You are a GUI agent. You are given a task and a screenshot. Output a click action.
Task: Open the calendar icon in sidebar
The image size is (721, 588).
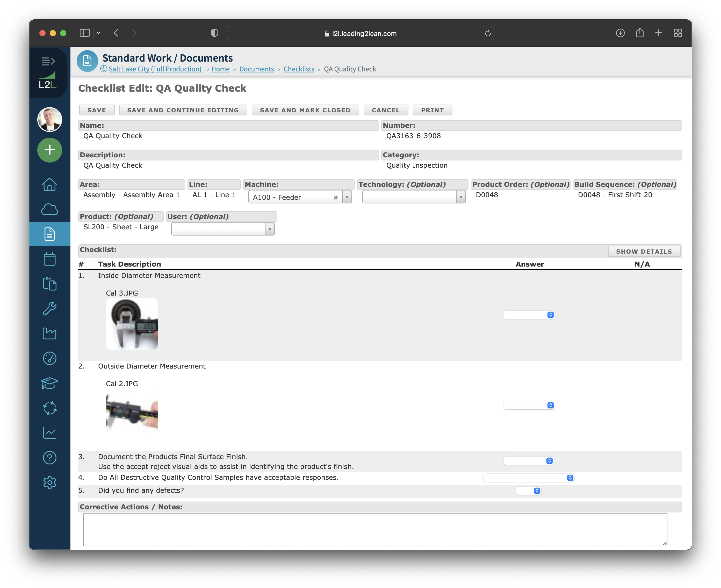(49, 259)
